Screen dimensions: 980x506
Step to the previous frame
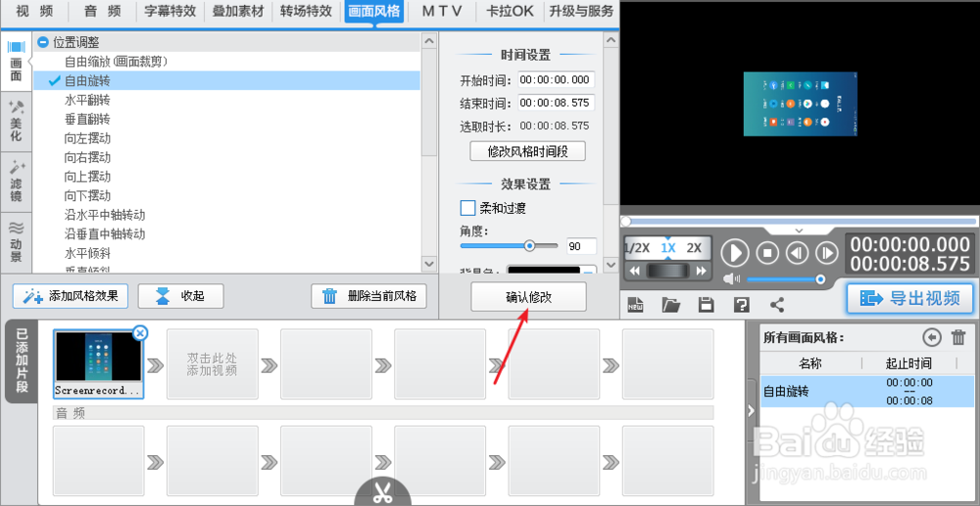797,253
